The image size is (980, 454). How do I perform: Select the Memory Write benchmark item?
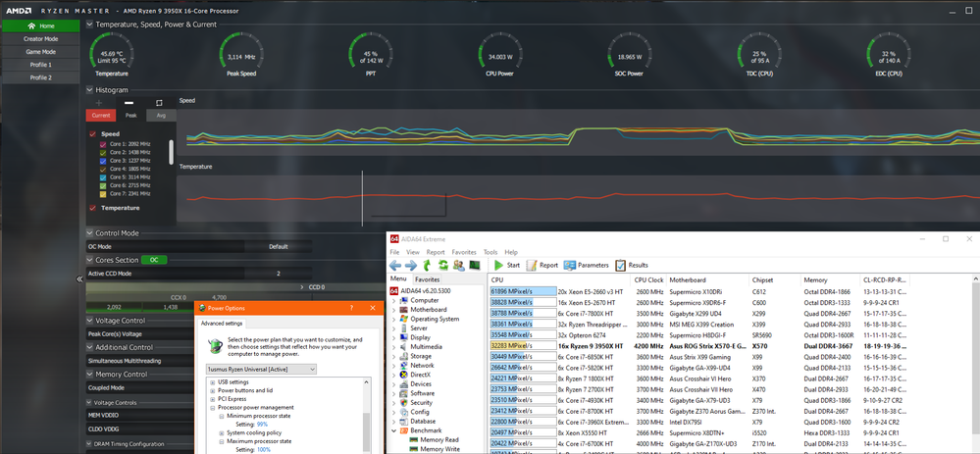(434, 449)
